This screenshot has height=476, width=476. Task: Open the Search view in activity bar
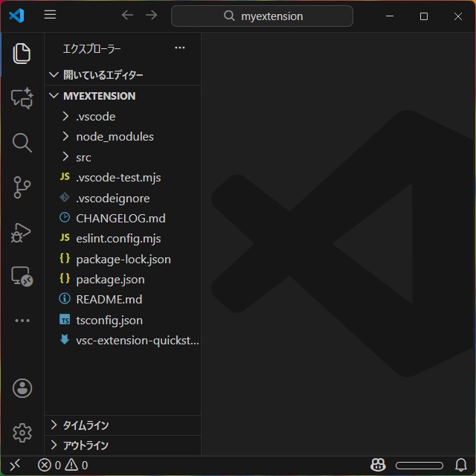22,143
